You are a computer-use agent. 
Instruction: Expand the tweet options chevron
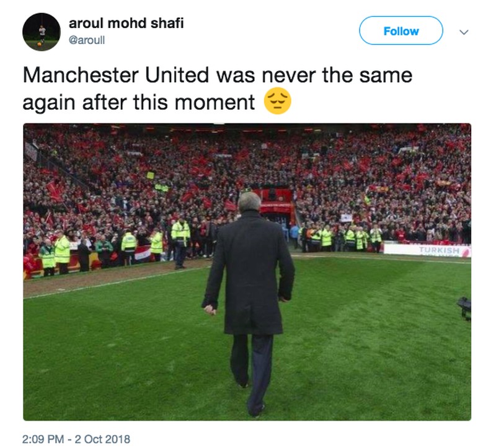click(x=463, y=32)
